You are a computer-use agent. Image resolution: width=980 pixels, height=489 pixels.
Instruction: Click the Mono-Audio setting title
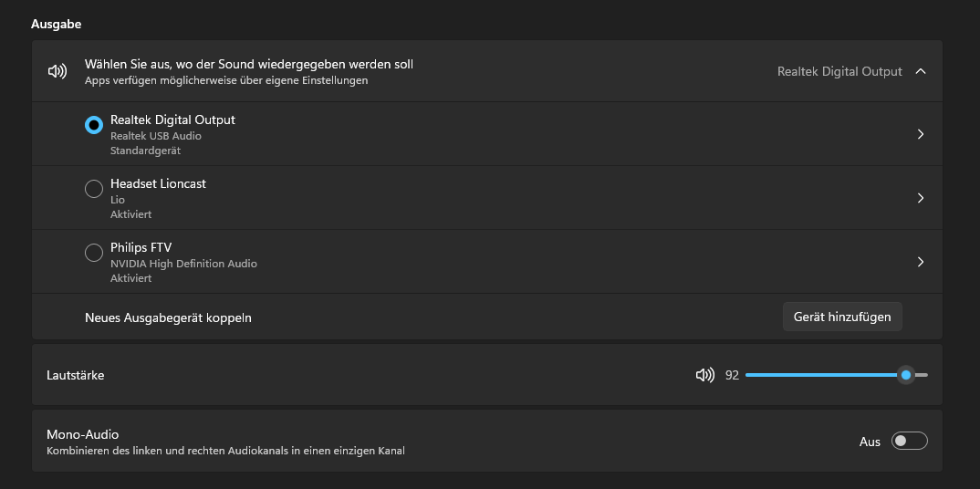83,434
